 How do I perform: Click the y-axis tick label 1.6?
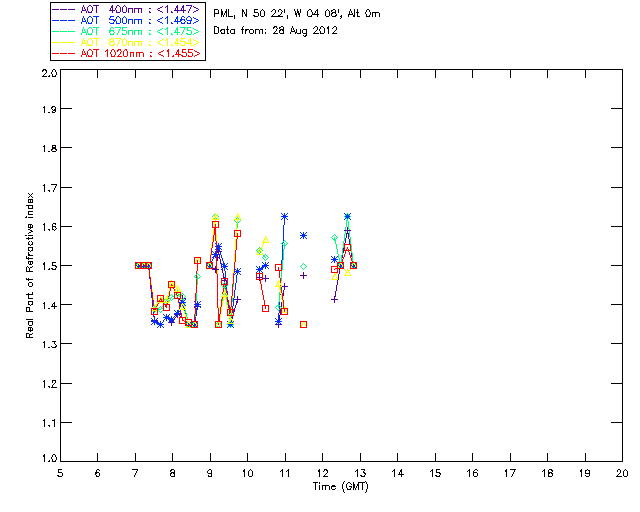coord(49,227)
